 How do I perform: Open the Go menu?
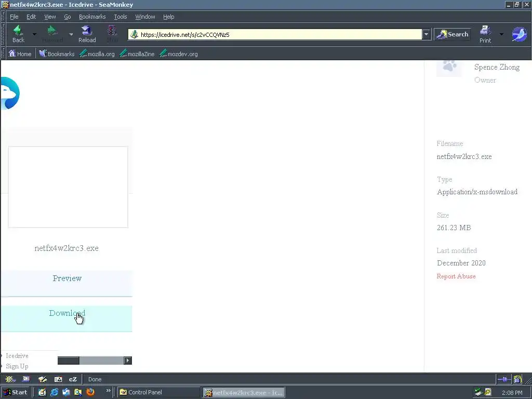click(68, 17)
